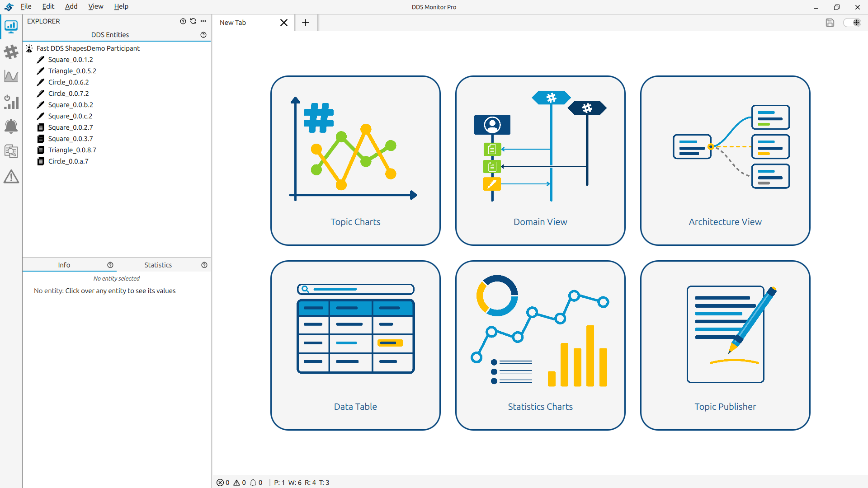Open the warning triangle sidebar icon
The width and height of the screenshot is (868, 488).
point(11,176)
